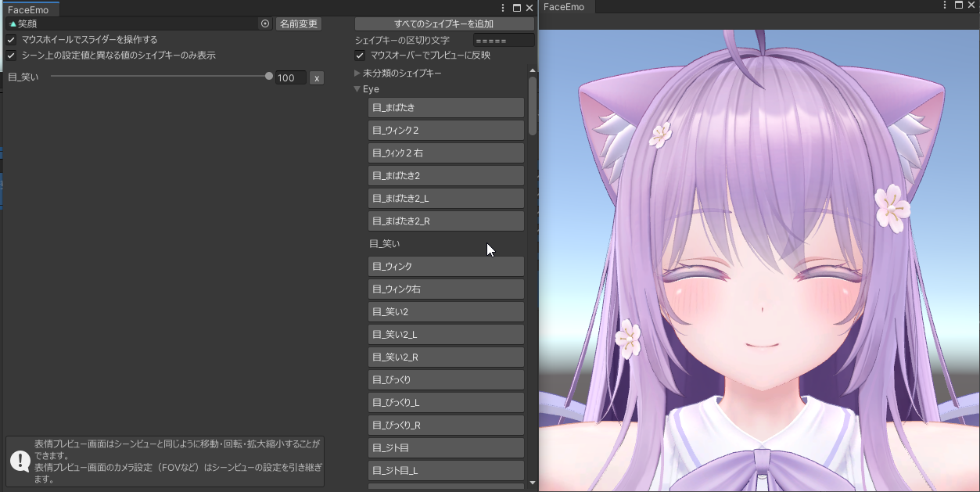Viewport: 980px width, 492px height.
Task: Expand 未分類のシェイプキー section
Action: 356,71
